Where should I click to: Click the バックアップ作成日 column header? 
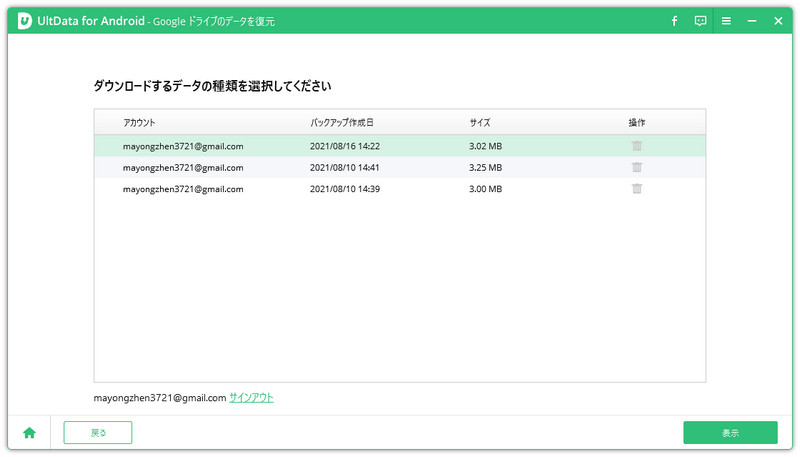point(342,122)
